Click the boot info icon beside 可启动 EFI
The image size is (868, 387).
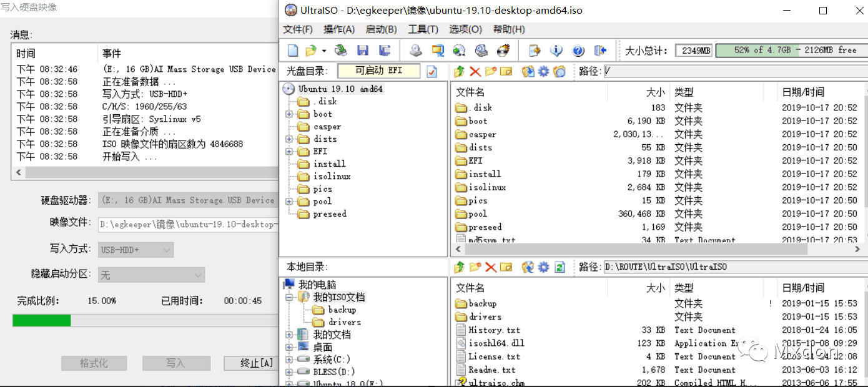pyautogui.click(x=432, y=72)
